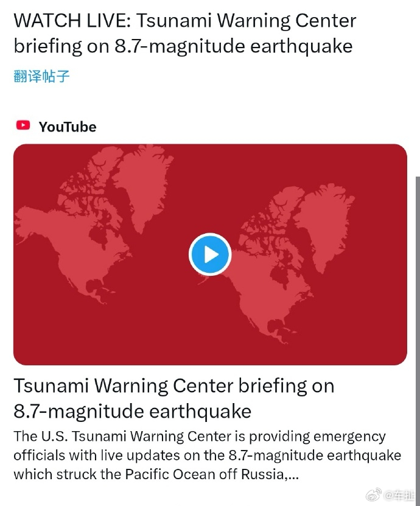Play the Tsunami Warning Center video
Screen dimensions: 420x506
tap(210, 254)
